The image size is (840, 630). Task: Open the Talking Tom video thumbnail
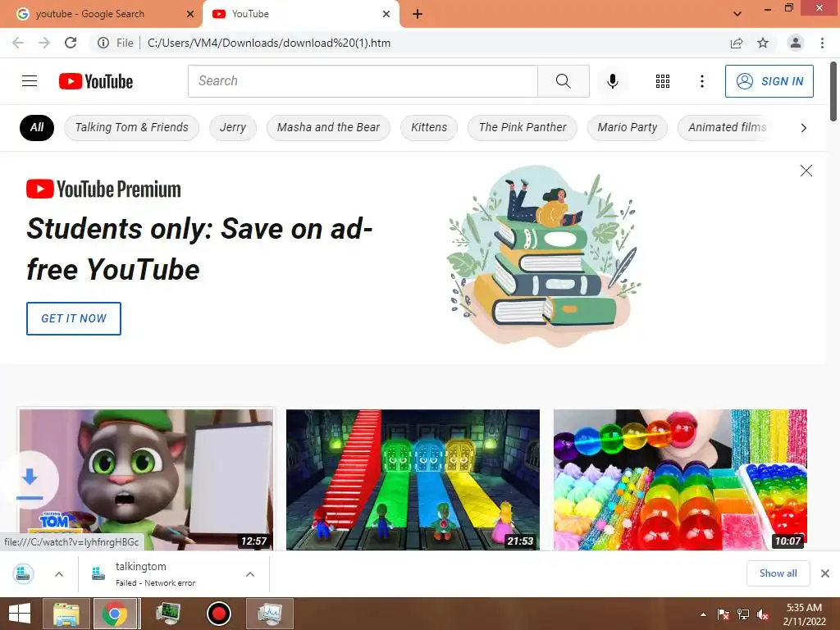click(146, 479)
